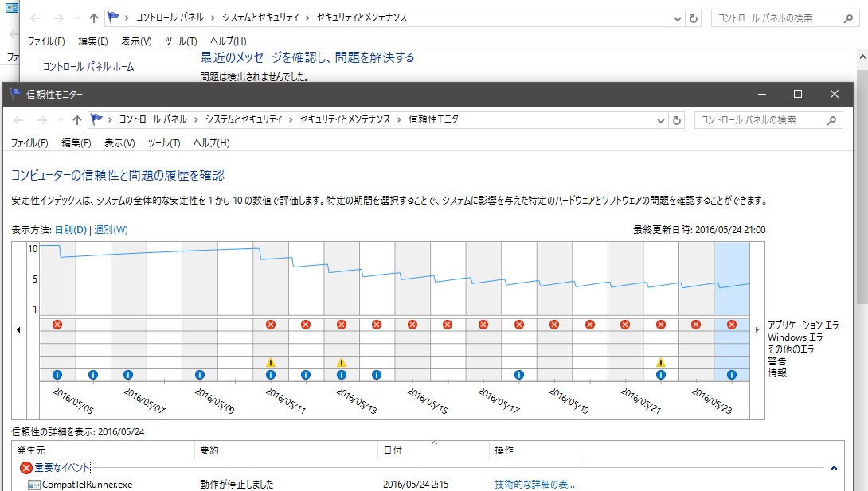Screen dimensions: 868x491
Task: Click warning triangle icon for 2016/05/11
Action: pyautogui.click(x=270, y=363)
